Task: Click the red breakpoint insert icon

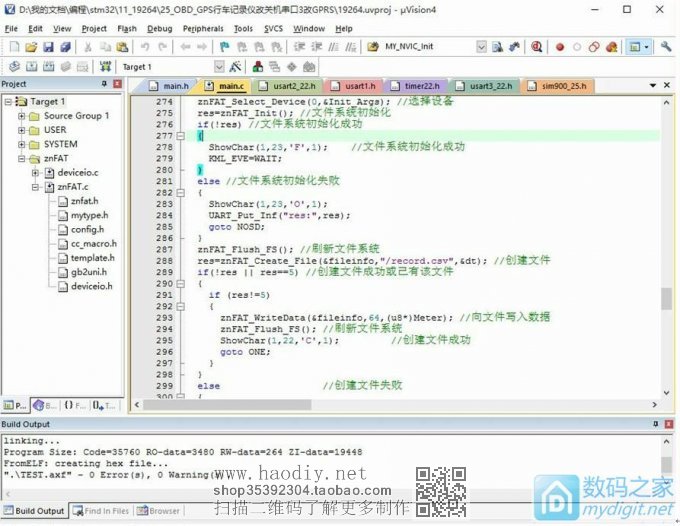Action: pyautogui.click(x=560, y=47)
